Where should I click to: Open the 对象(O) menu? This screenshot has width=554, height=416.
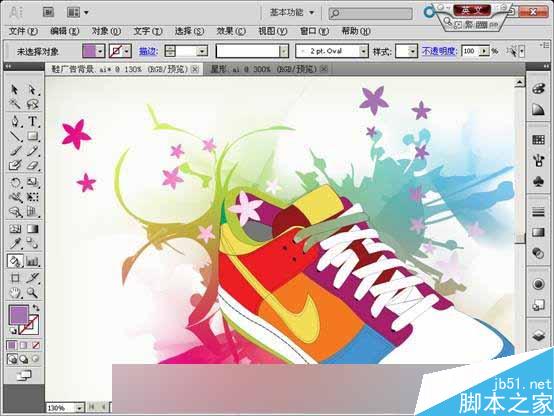pyautogui.click(x=106, y=31)
